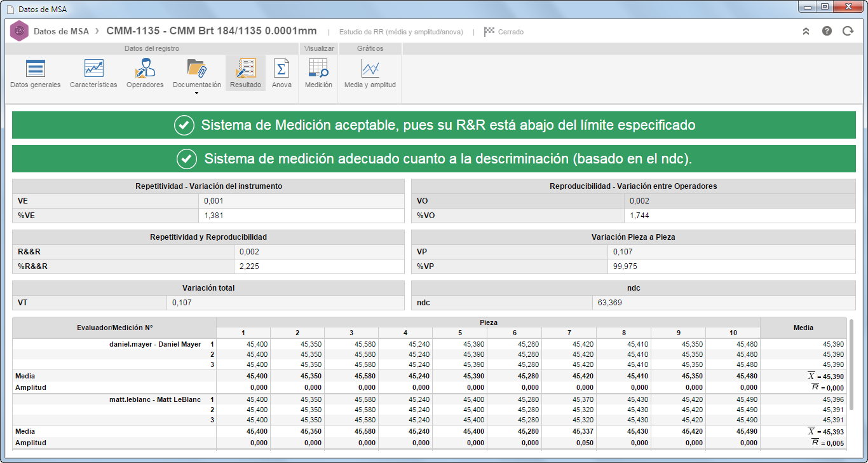Click the Pieza column header
Viewport: 868px width, 463px height.
tap(488, 322)
